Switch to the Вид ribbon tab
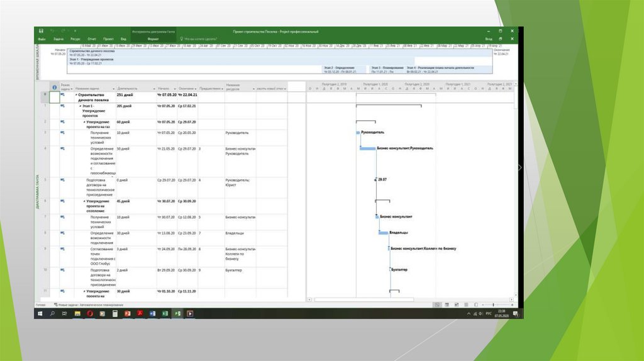This screenshot has height=361, width=644. point(123,38)
